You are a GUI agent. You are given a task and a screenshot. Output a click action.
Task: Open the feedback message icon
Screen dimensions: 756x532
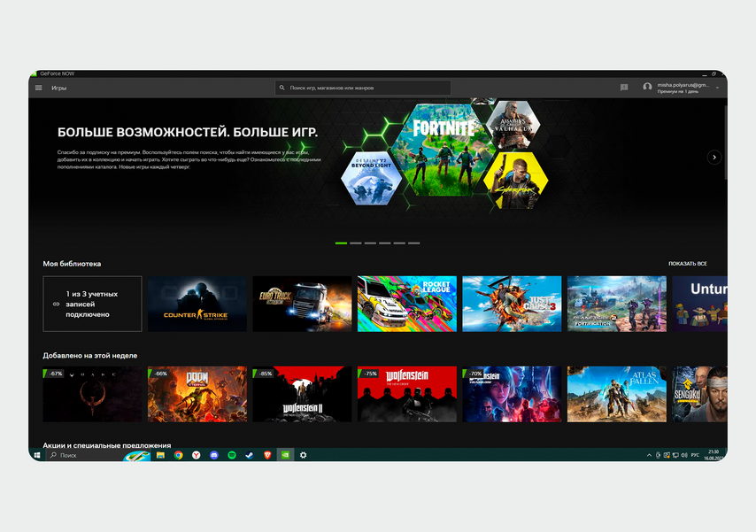tap(624, 88)
